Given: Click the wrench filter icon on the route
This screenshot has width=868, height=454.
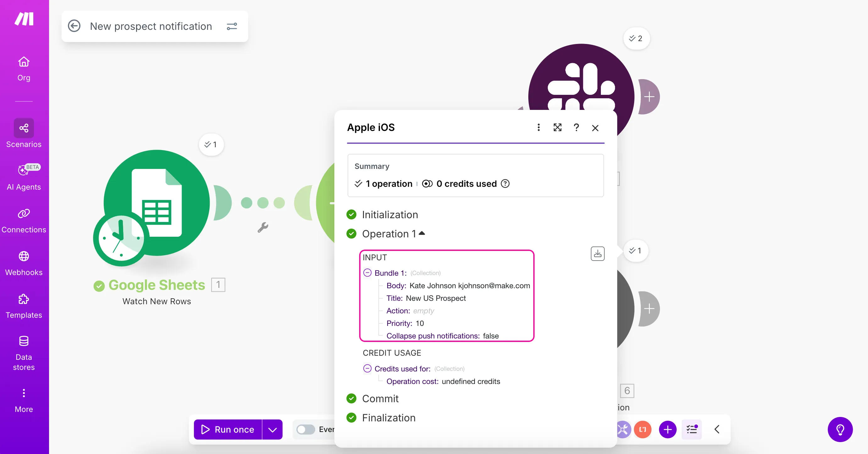Looking at the screenshot, I should (x=263, y=228).
